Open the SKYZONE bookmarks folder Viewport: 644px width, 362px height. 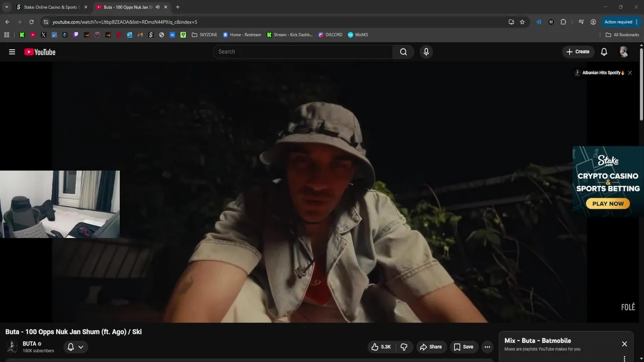tap(204, 35)
